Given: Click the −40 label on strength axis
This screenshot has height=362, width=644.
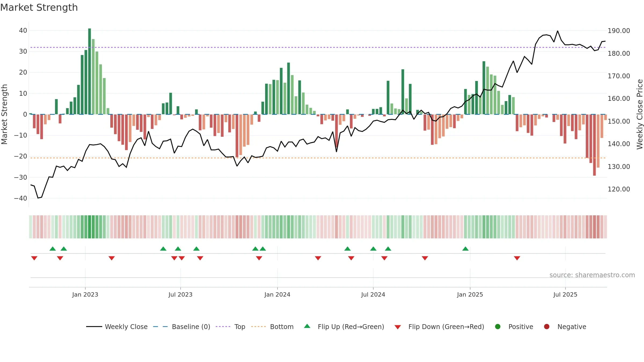Looking at the screenshot, I should pyautogui.click(x=21, y=198).
